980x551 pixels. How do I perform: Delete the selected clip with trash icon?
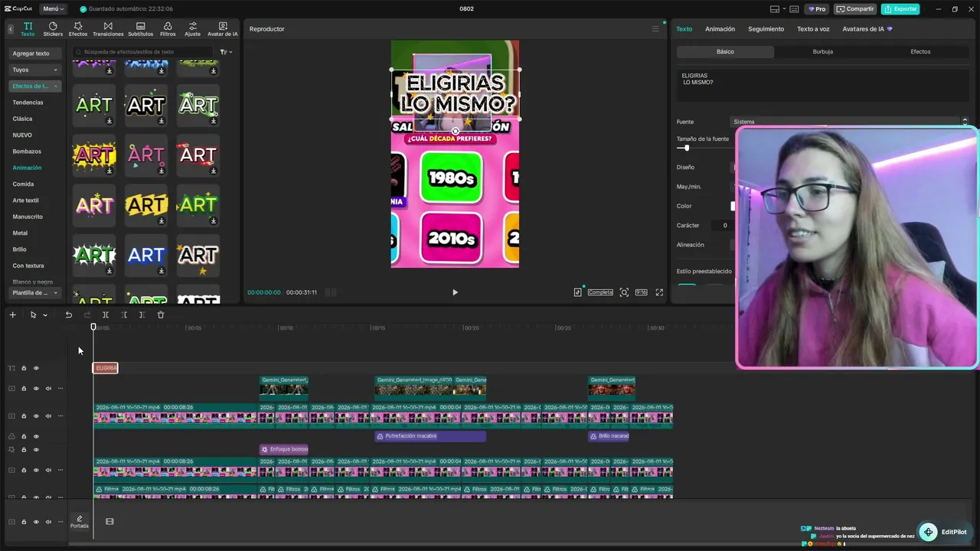tap(161, 315)
